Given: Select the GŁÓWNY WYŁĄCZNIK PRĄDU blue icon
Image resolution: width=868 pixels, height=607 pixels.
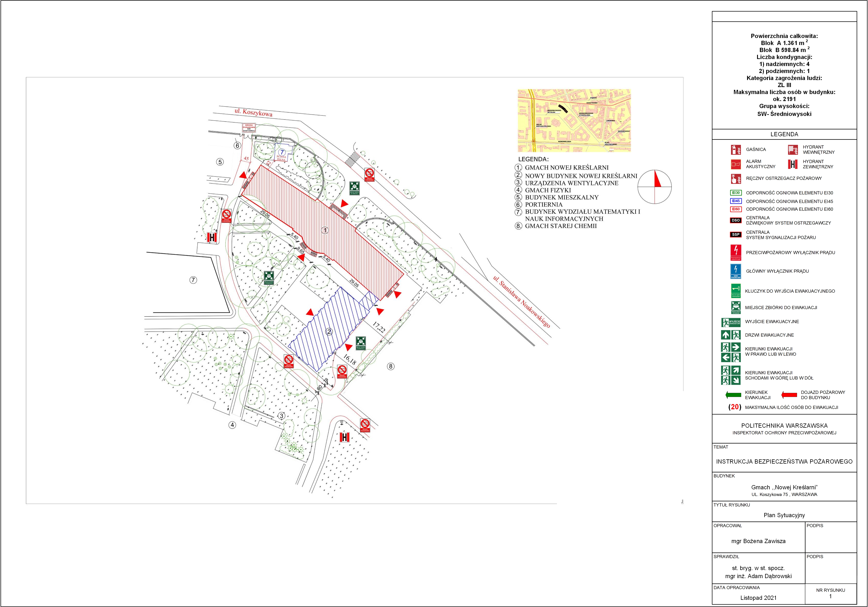Looking at the screenshot, I should [x=736, y=271].
